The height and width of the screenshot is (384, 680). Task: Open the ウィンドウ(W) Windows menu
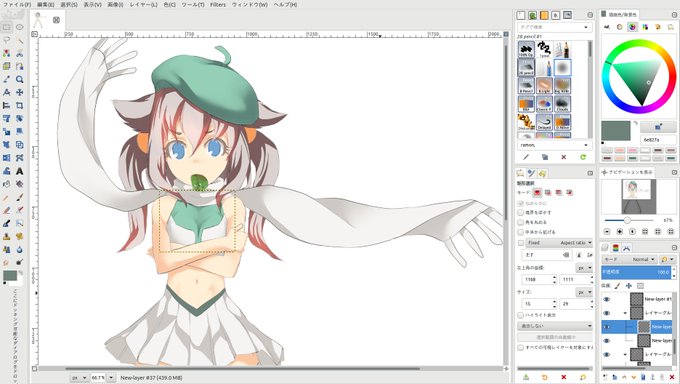tap(250, 4)
